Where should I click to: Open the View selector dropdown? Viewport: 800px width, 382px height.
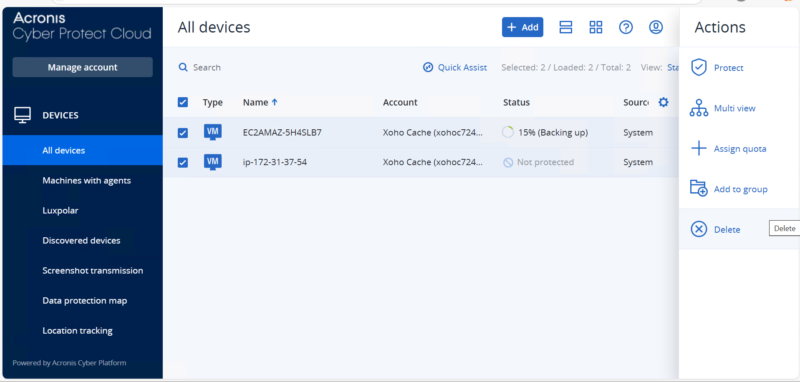[672, 67]
